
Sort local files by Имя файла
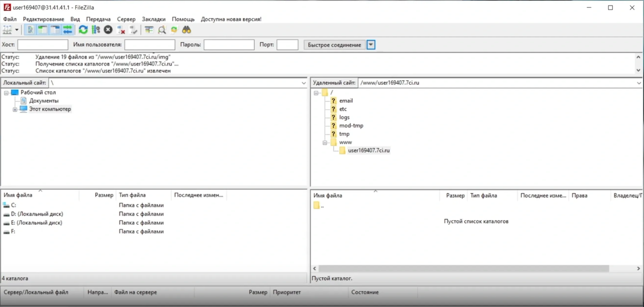(x=40, y=195)
